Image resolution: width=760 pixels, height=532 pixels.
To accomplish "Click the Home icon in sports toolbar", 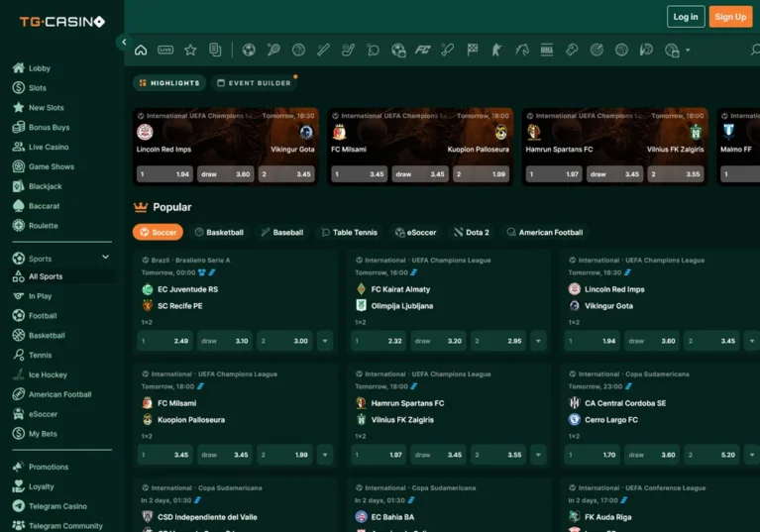I will coord(141,50).
